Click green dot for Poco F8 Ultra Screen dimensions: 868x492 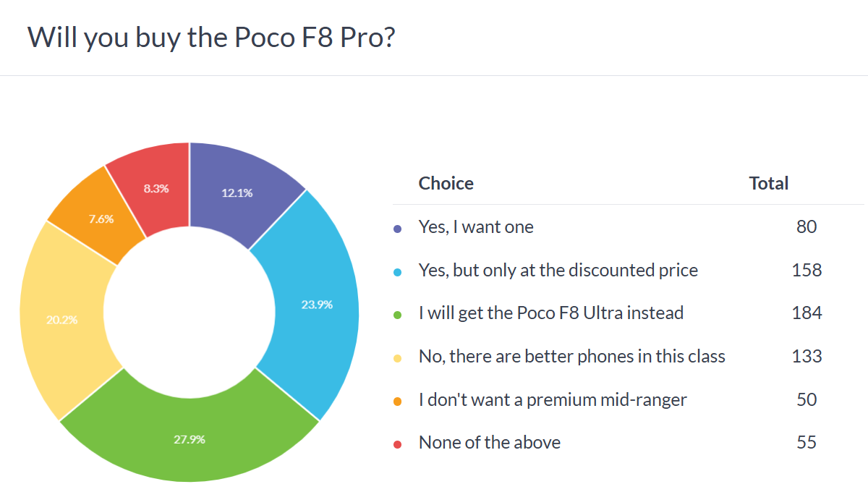point(397,314)
